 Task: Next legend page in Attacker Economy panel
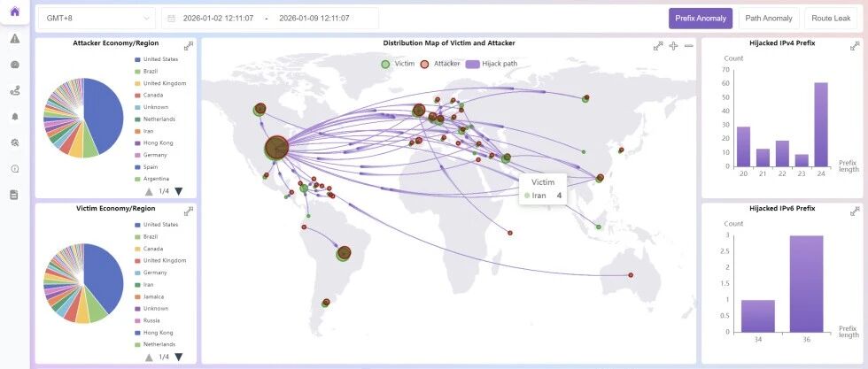pyautogui.click(x=178, y=191)
